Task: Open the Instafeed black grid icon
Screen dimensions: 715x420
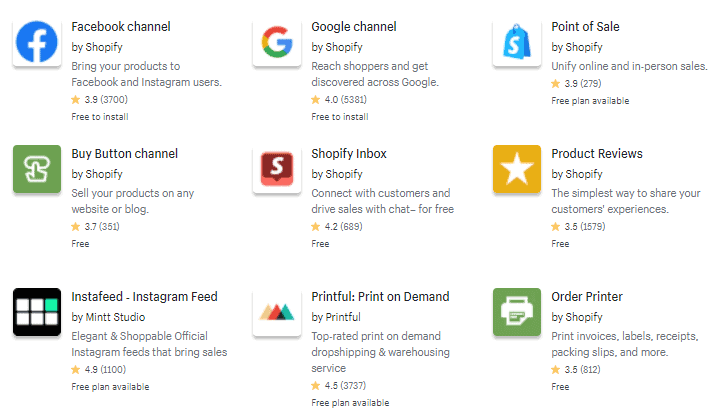Action: [x=37, y=312]
